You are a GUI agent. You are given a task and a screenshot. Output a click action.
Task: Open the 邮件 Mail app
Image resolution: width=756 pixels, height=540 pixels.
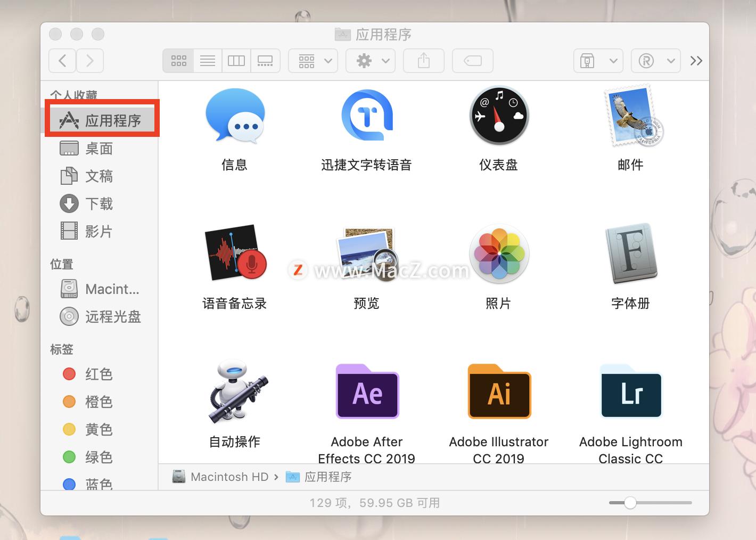630,116
